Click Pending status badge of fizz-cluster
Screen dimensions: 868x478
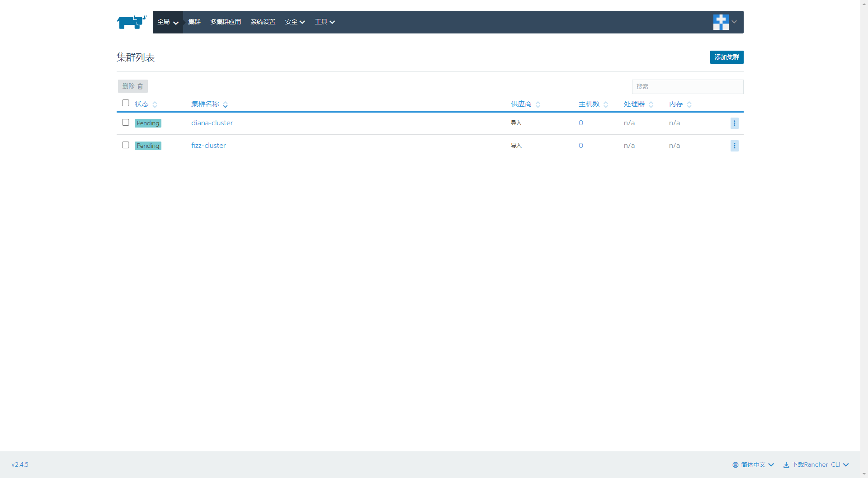[148, 146]
